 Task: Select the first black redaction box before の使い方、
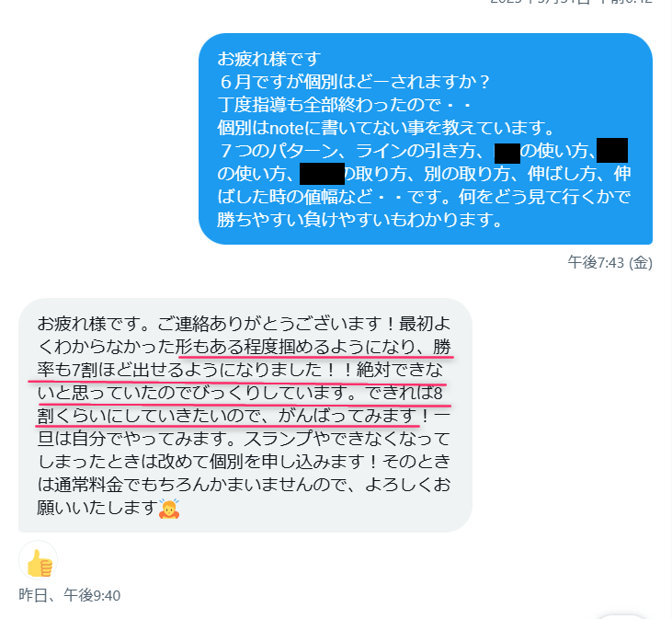[507, 153]
